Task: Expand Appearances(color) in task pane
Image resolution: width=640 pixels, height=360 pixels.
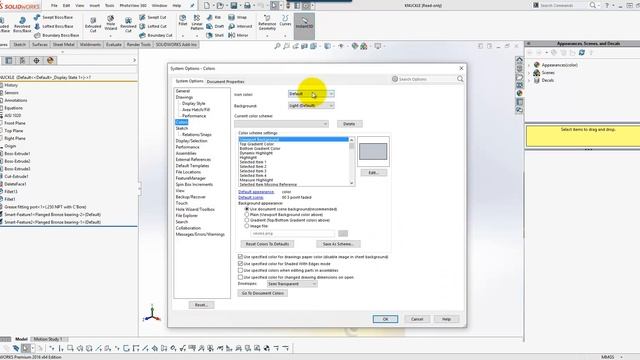Action: 530,65
